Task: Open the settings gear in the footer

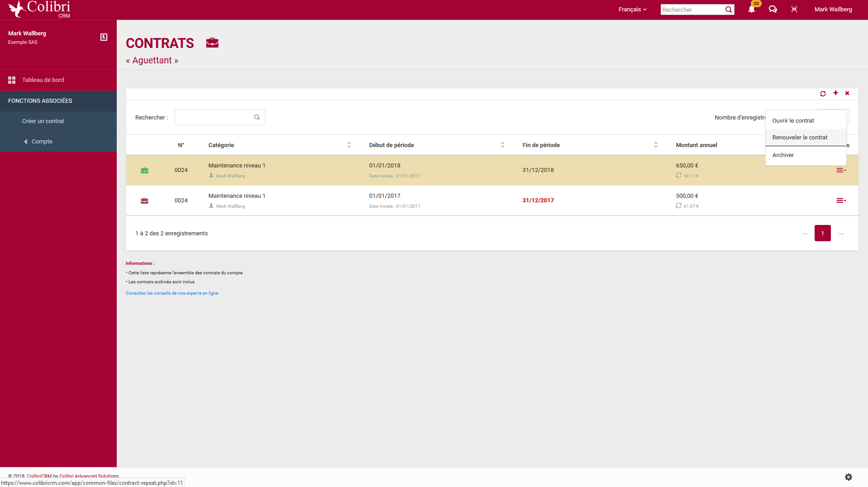Action: pyautogui.click(x=849, y=477)
